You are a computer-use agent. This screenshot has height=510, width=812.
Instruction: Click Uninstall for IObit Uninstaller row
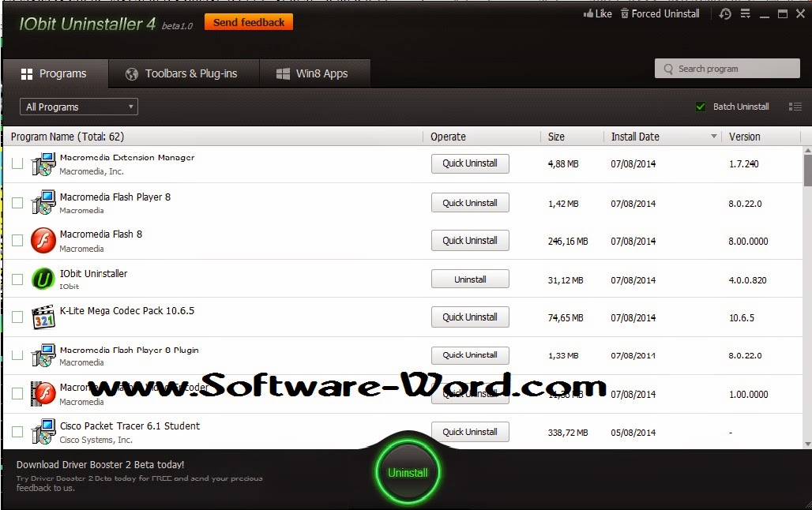[x=470, y=279]
